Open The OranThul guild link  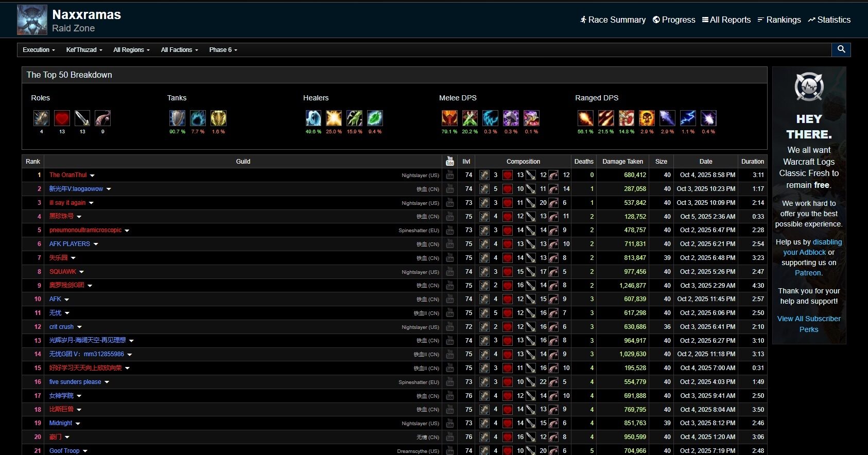(x=68, y=175)
